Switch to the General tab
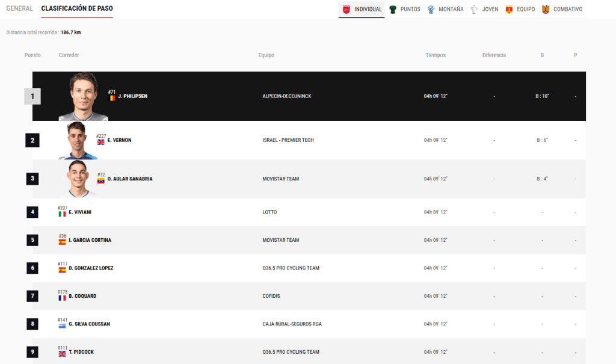This screenshot has height=364, width=616. click(19, 9)
